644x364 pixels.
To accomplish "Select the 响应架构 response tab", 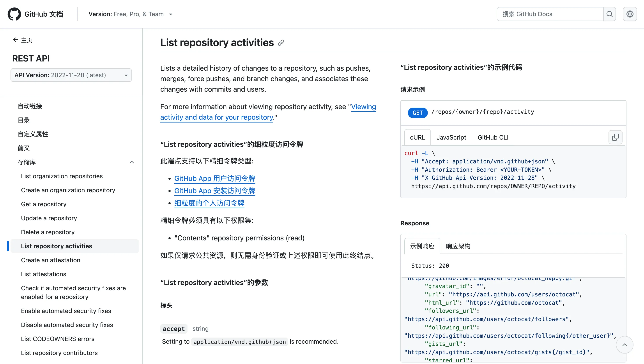I will (x=458, y=246).
